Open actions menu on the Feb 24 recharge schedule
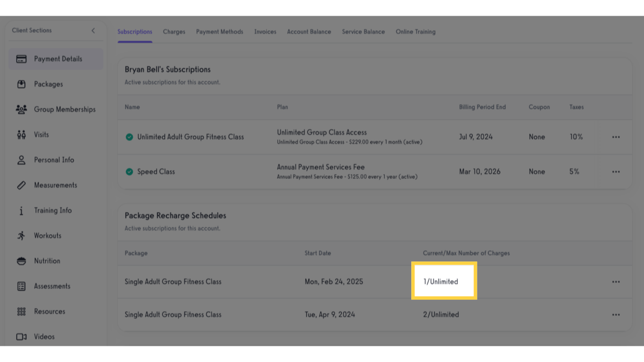Viewport: 644px width, 362px height. tap(616, 281)
